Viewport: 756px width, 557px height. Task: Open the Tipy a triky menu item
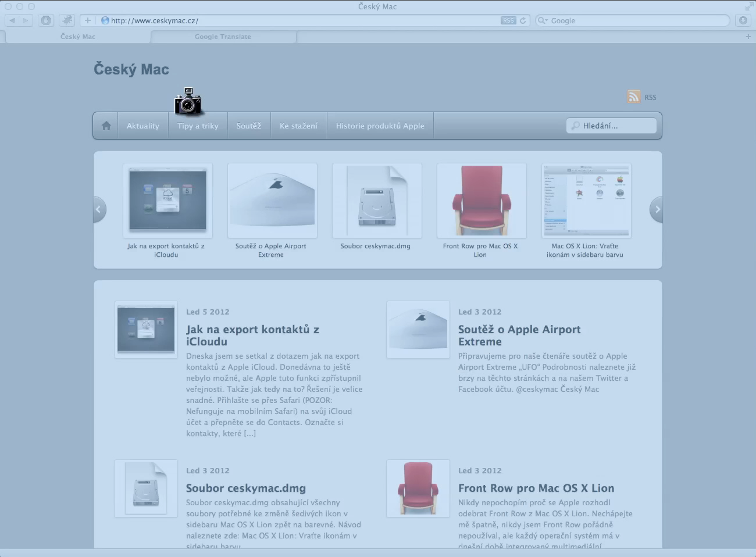[198, 126]
